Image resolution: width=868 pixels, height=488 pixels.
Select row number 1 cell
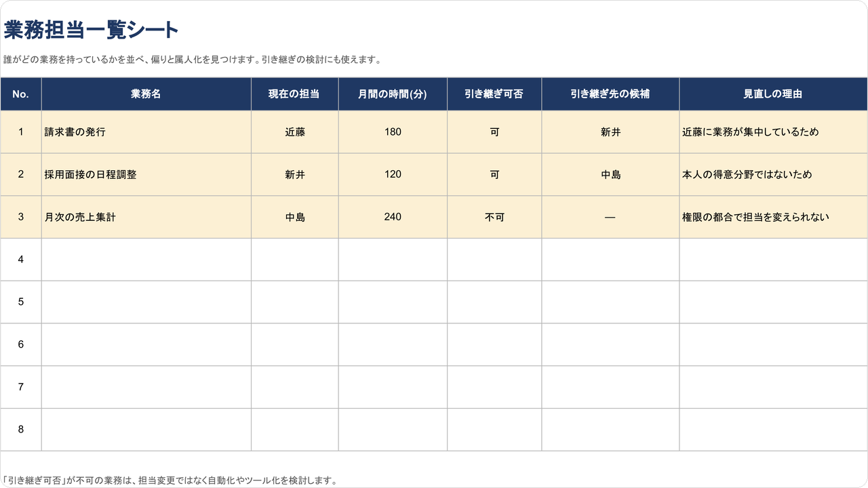click(21, 132)
